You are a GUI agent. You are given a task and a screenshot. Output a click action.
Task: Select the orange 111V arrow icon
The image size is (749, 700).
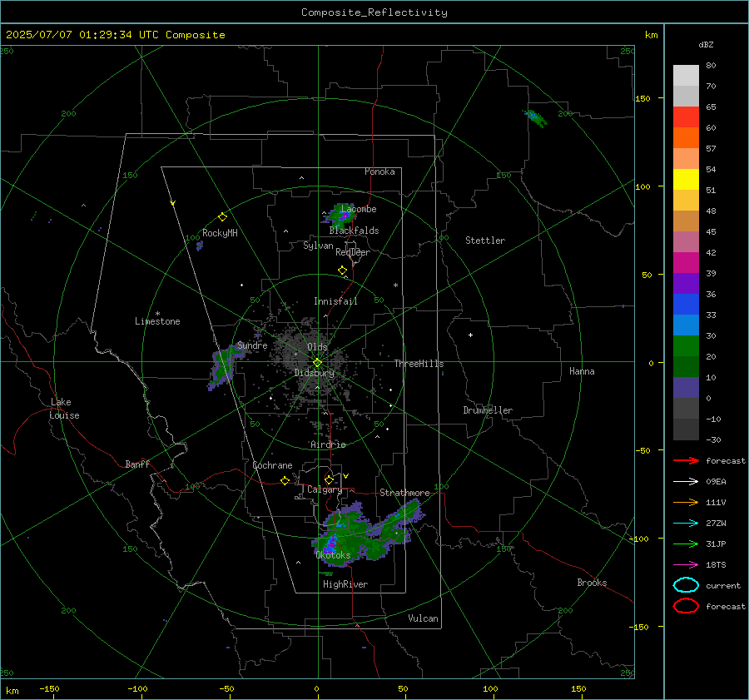[x=686, y=502]
